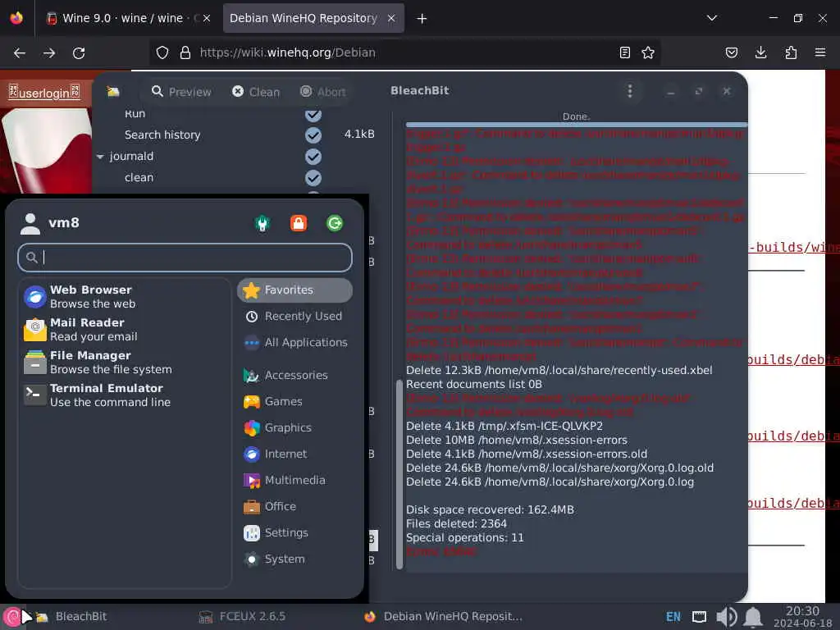840x630 pixels.
Task: Uncheck the Search history checkbox
Action: pos(313,135)
